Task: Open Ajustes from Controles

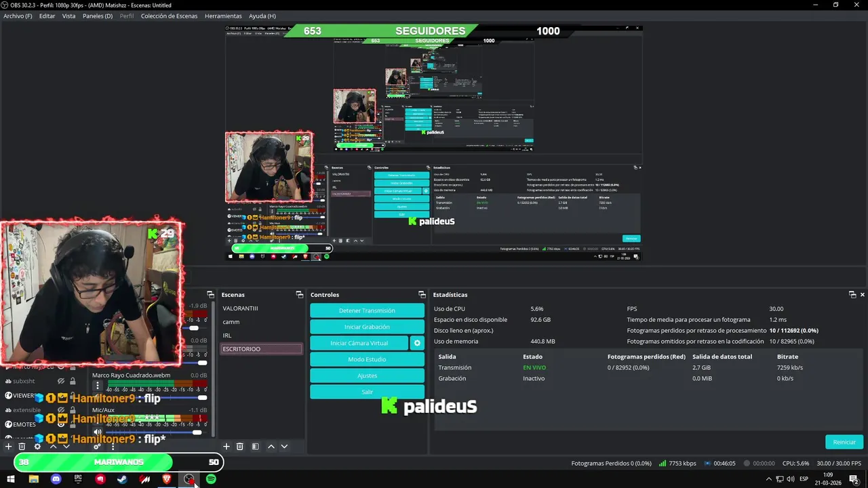Action: (367, 375)
